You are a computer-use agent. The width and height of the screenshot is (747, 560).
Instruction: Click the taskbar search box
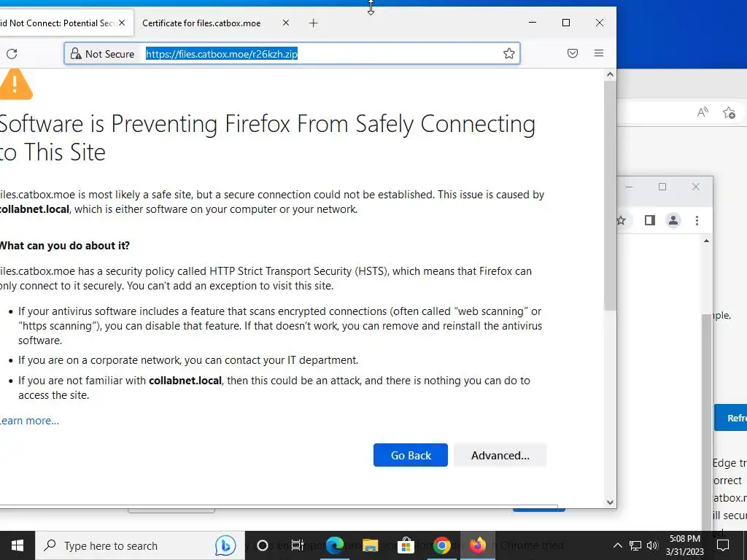tap(139, 545)
